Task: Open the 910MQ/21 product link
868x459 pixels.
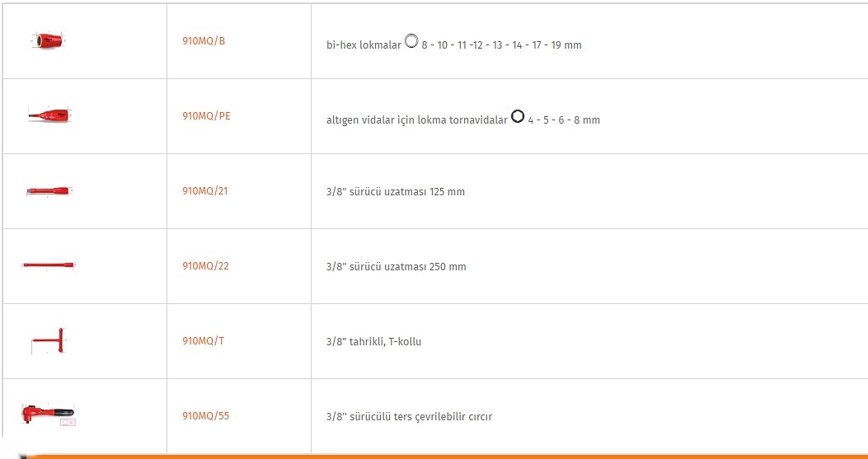Action: pos(204,191)
